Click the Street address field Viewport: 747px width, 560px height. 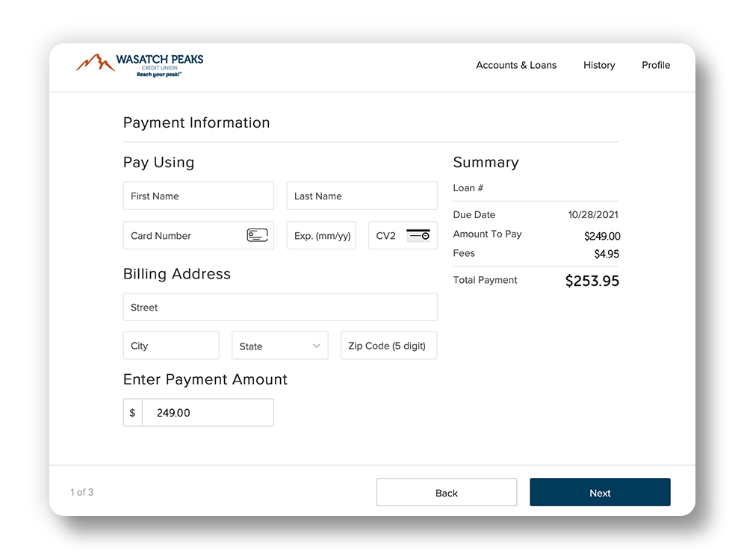280,307
